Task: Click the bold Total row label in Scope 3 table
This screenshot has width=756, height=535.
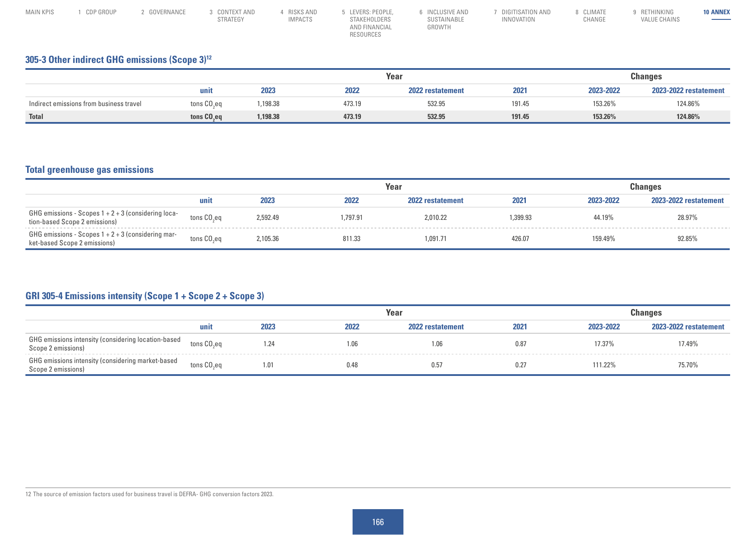Action: (x=36, y=116)
